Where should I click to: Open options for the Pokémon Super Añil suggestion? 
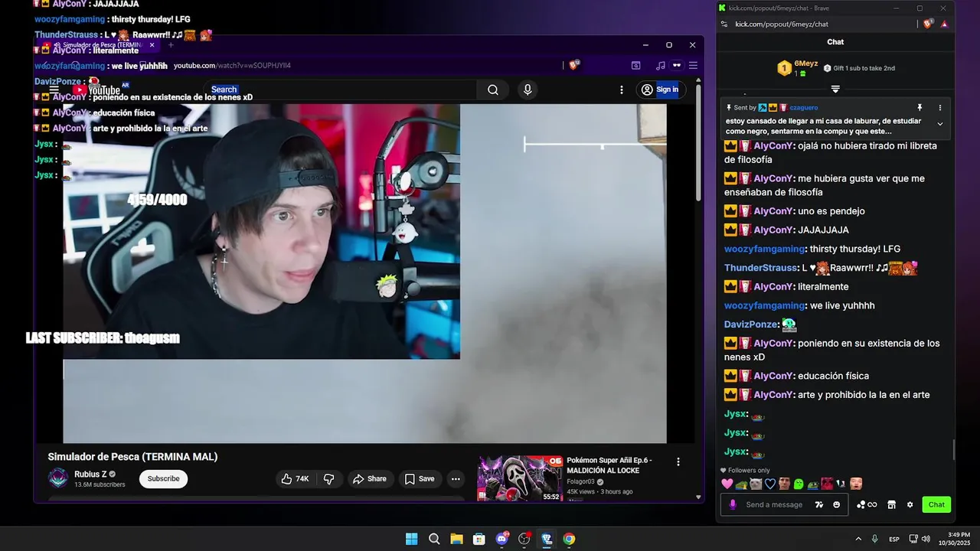[678, 461]
